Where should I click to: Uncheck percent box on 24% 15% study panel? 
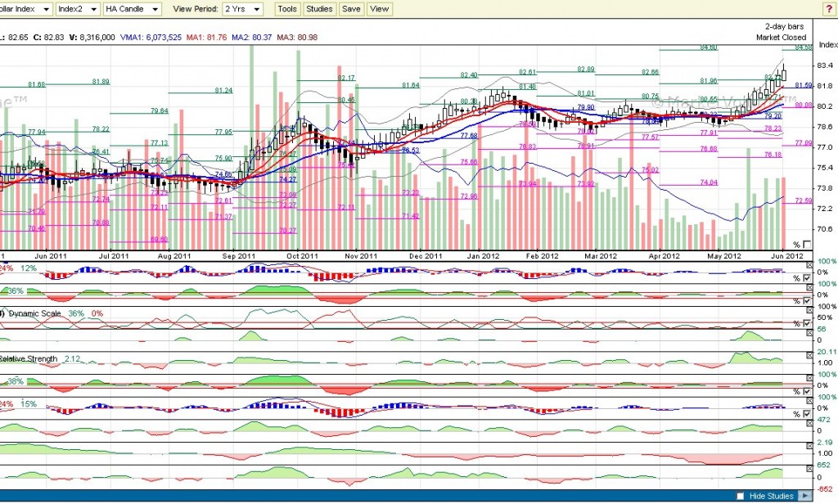(x=807, y=414)
